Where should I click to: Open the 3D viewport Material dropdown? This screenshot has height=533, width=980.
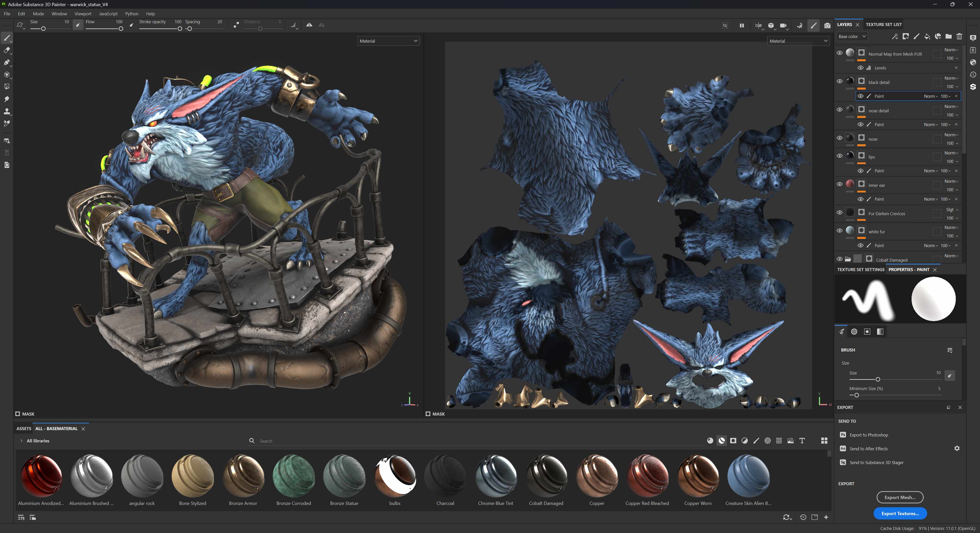click(388, 41)
